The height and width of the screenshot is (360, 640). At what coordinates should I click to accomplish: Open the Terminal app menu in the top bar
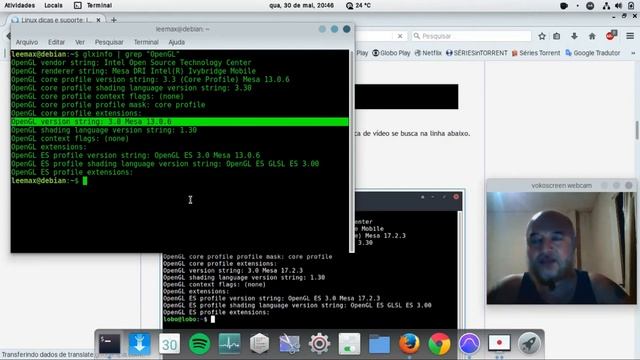pyautogui.click(x=93, y=5)
